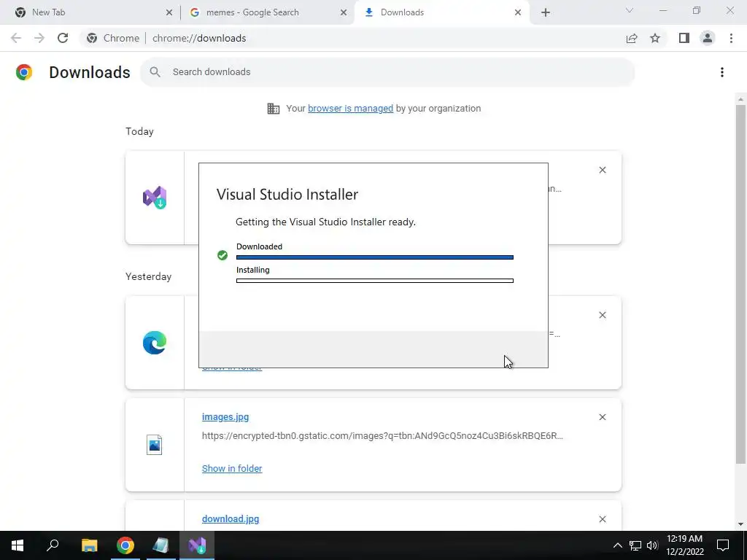The image size is (747, 560).
Task: Open the Windows Start menu
Action: 18,545
